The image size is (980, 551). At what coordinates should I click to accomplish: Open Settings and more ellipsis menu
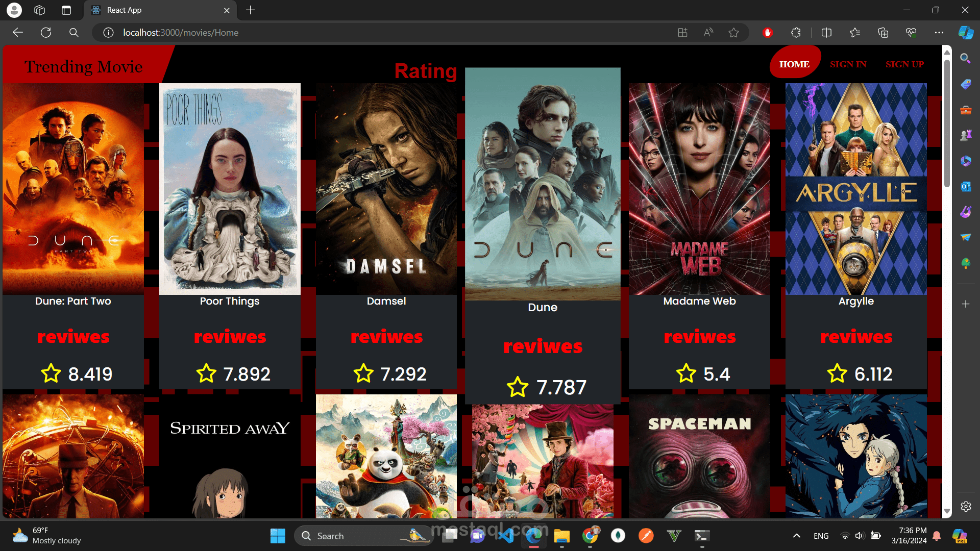coord(939,33)
